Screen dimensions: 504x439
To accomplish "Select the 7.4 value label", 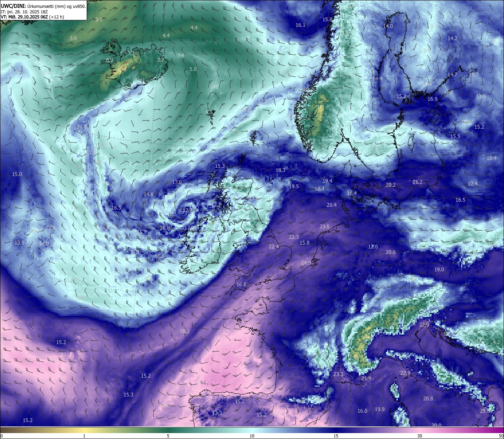I will 181,56.
